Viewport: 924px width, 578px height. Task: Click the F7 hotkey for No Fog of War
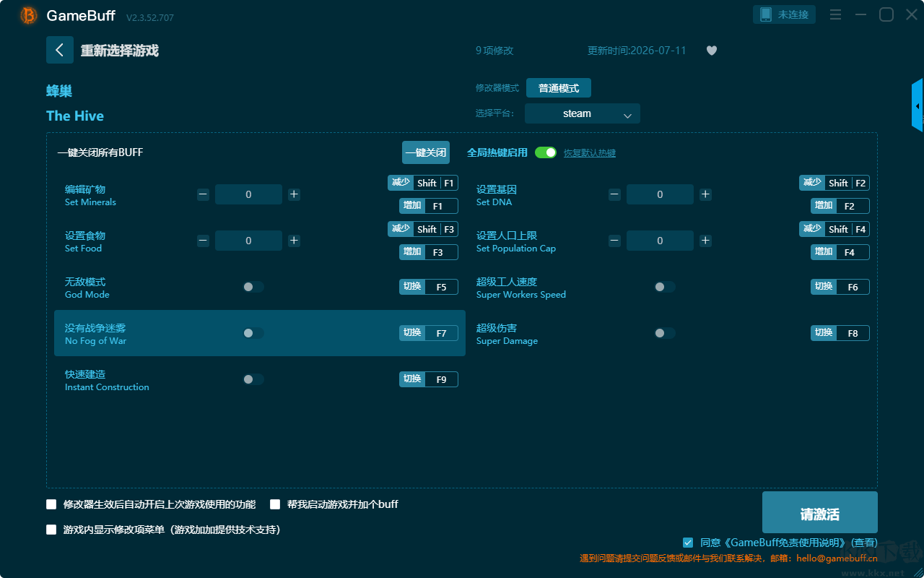coord(441,333)
